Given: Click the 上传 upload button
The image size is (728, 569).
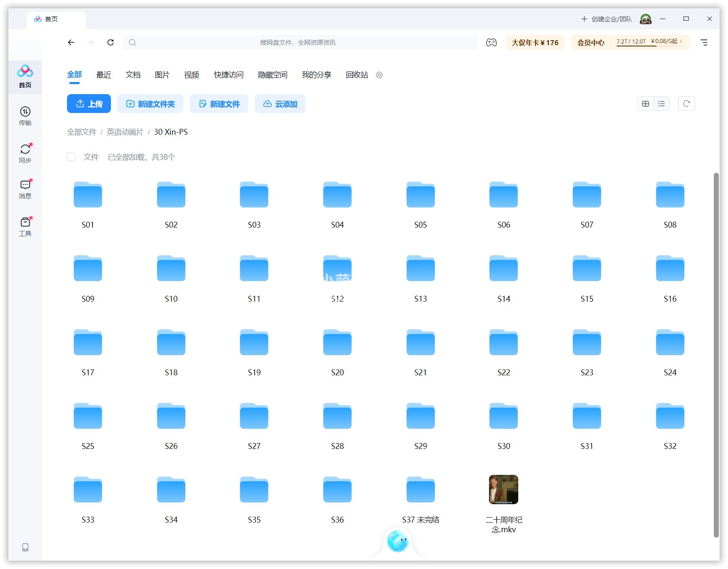Looking at the screenshot, I should pyautogui.click(x=89, y=104).
